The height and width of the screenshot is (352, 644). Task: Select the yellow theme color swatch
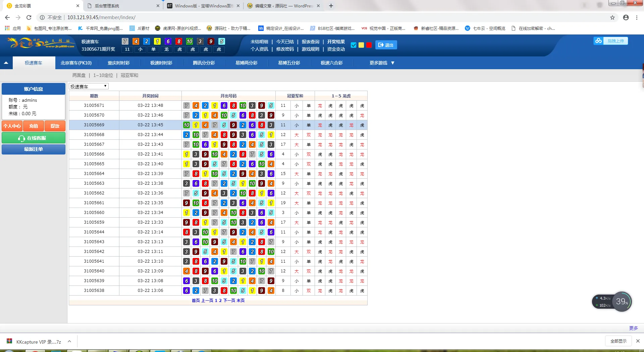361,45
